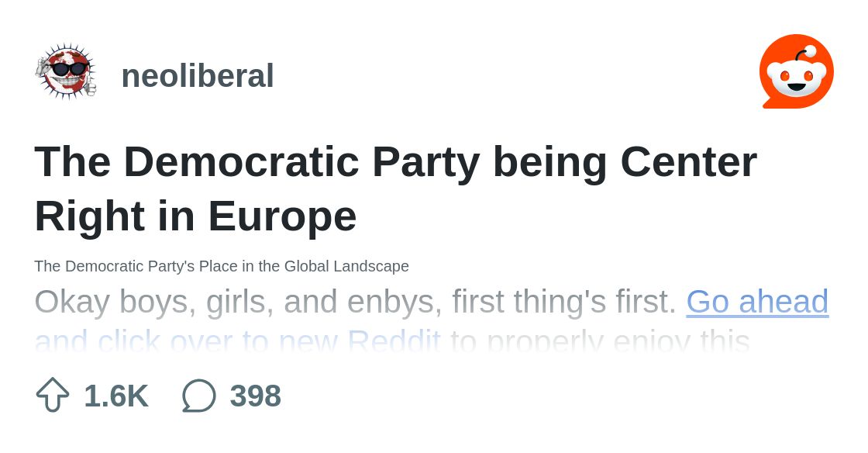The width and height of the screenshot is (868, 453).
Task: Click 'The Democratic Party being Center' title line
Action: (x=395, y=161)
